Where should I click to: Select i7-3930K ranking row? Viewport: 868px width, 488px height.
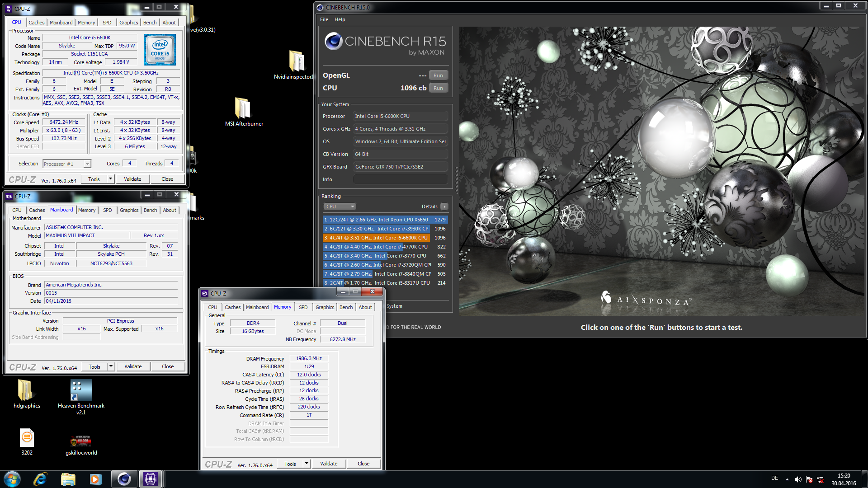point(385,229)
